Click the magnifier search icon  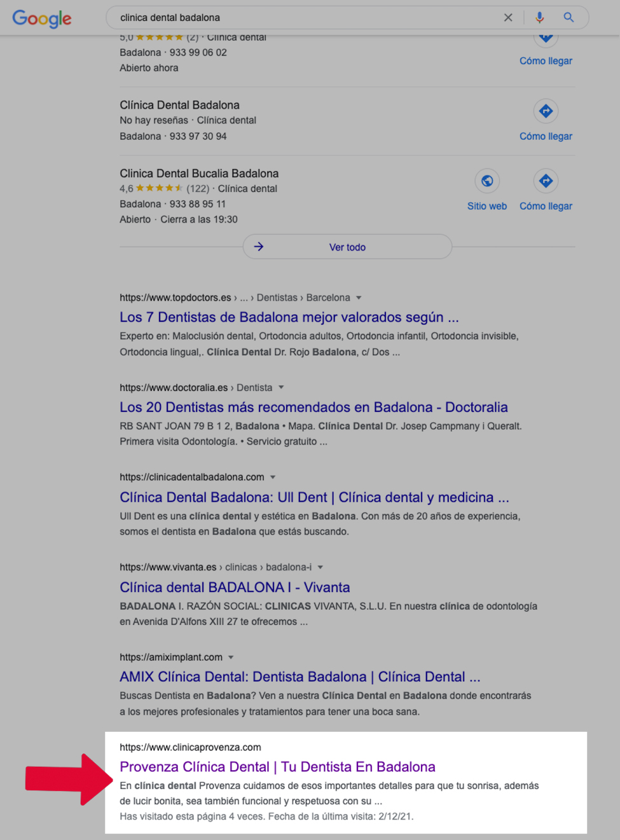(x=568, y=18)
